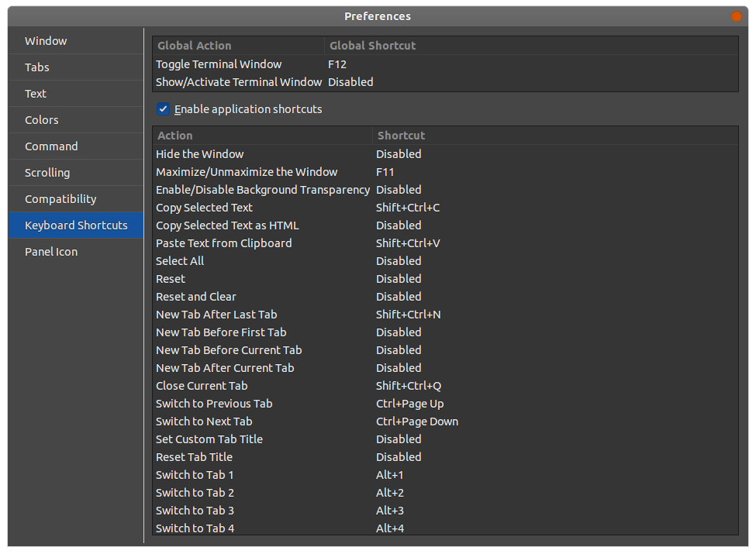Click the Ctrl+Page Down shortcut value
The width and height of the screenshot is (756, 554).
[417, 422]
